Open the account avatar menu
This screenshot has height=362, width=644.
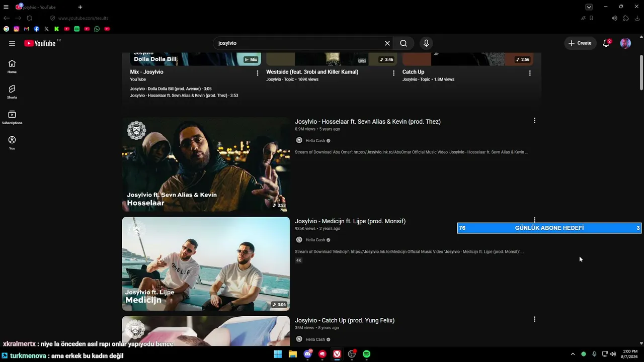click(x=625, y=43)
